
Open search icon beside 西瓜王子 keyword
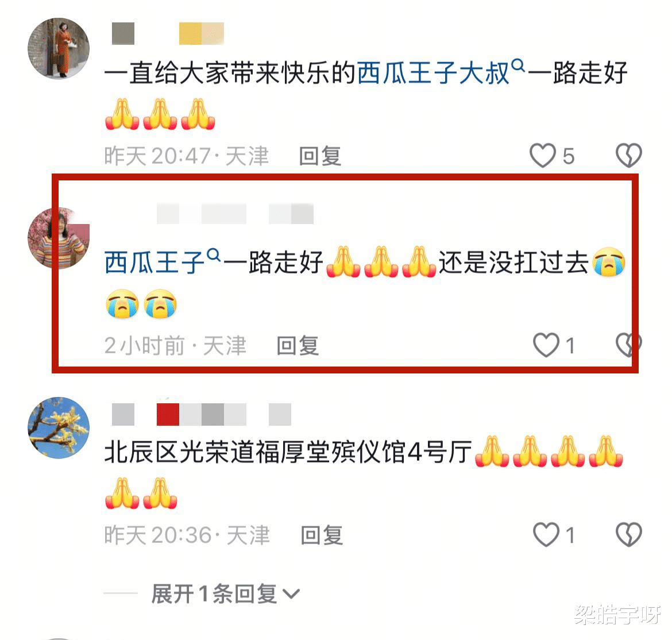(214, 256)
